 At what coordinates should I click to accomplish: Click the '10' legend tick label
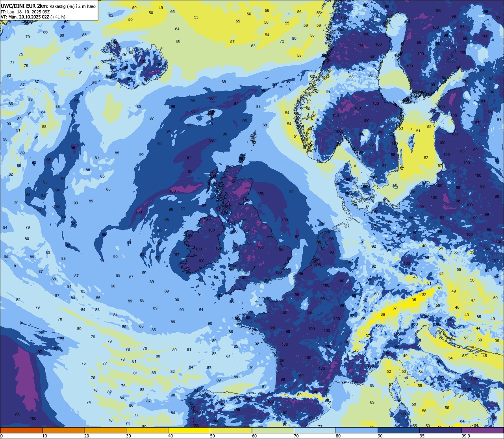[x=44, y=436]
